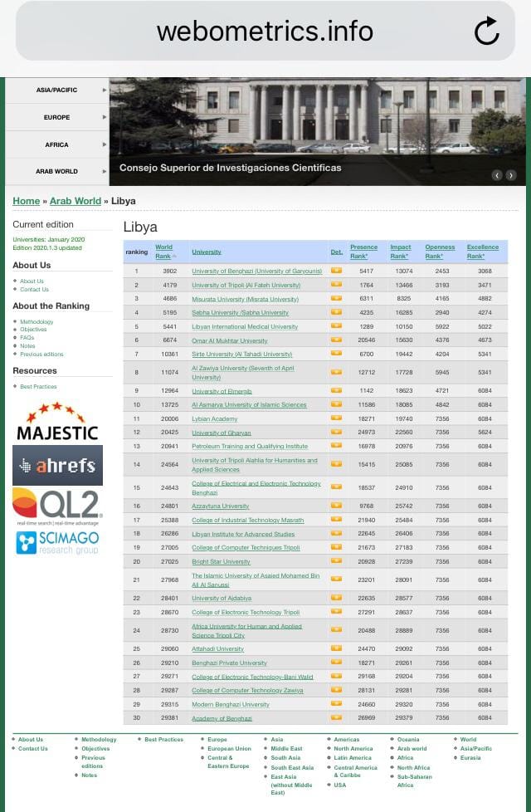Click the building banner image
531x812 pixels.
point(317,131)
